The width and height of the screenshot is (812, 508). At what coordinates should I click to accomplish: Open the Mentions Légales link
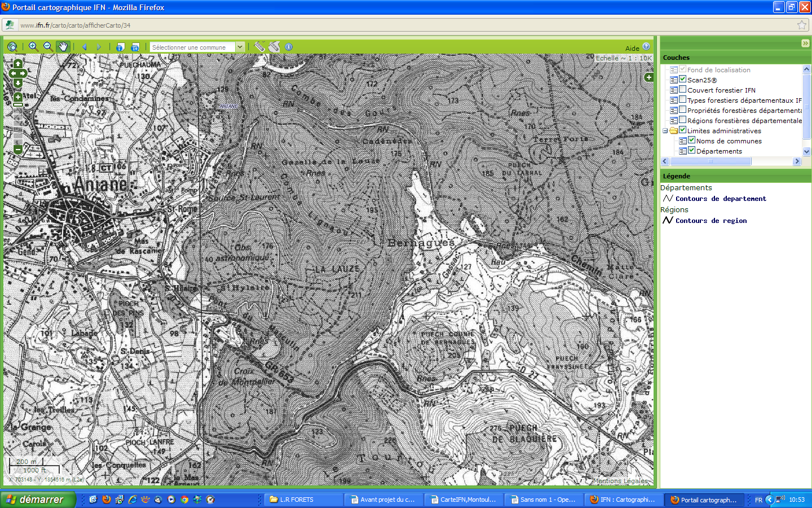click(620, 481)
